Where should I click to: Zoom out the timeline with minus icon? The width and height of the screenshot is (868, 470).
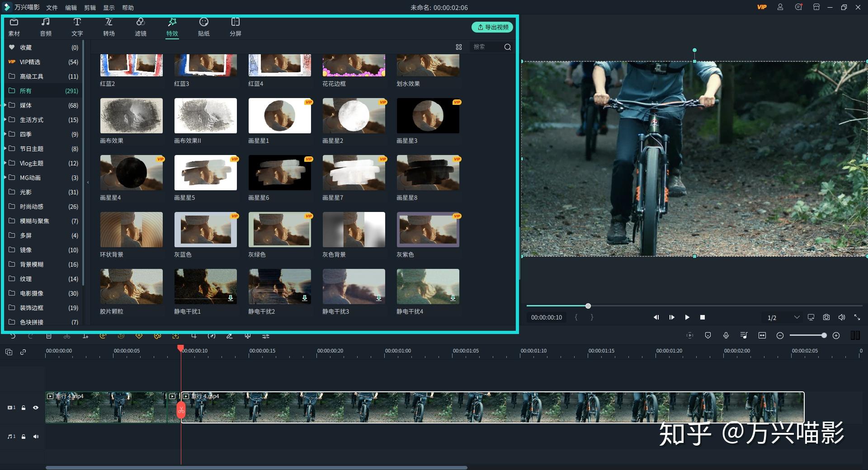[780, 335]
